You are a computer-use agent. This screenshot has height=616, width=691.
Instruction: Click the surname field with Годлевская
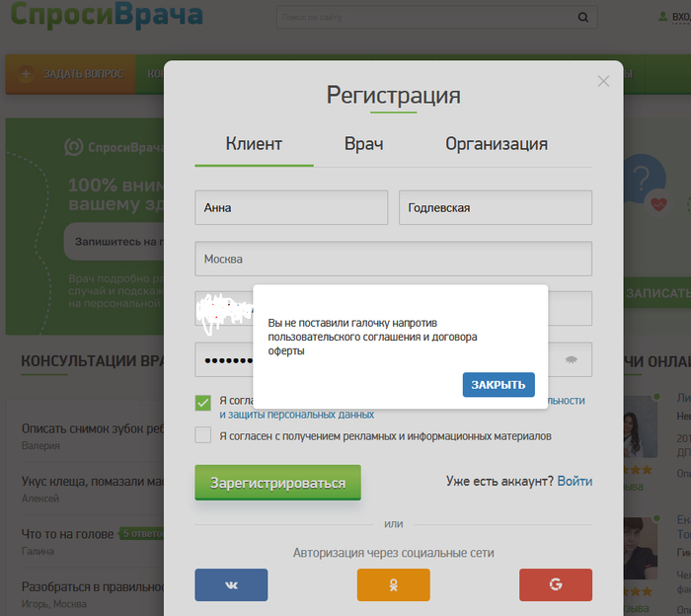pyautogui.click(x=496, y=207)
